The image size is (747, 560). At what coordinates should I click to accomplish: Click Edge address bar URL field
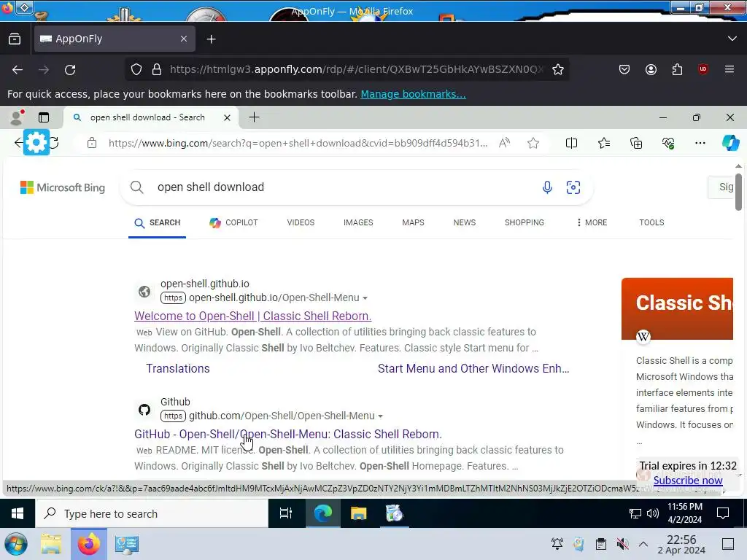(x=298, y=143)
